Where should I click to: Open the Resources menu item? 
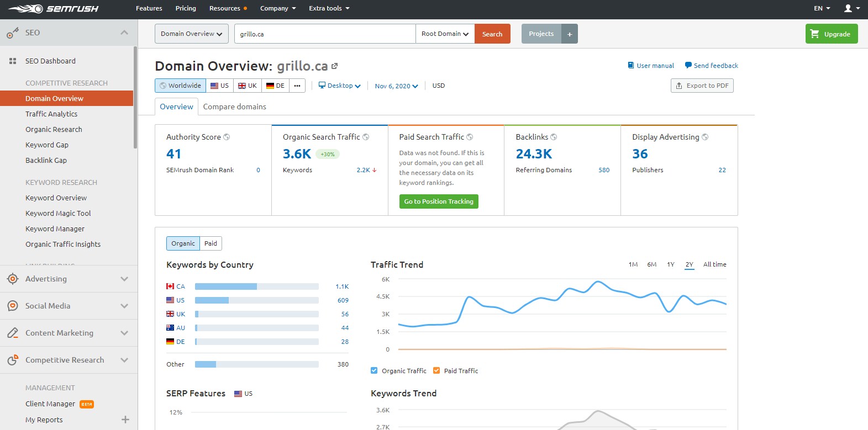coord(228,8)
